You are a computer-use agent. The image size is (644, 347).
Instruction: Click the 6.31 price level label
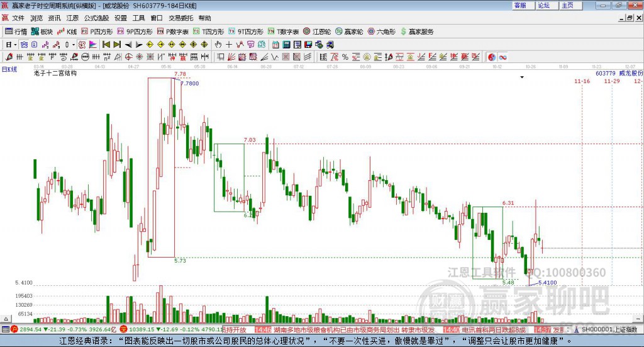tap(508, 203)
